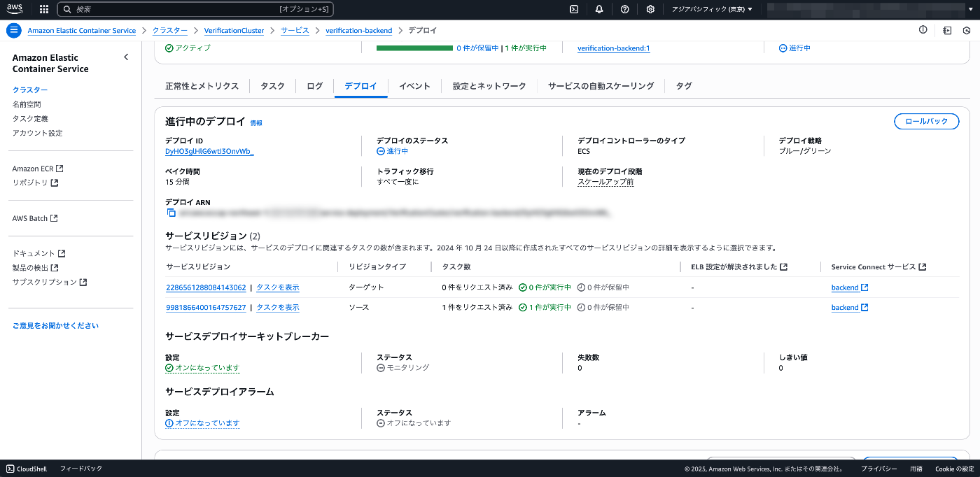Open the Amazon ECR external link
This screenshot has width=980, height=477.
pyautogui.click(x=38, y=169)
